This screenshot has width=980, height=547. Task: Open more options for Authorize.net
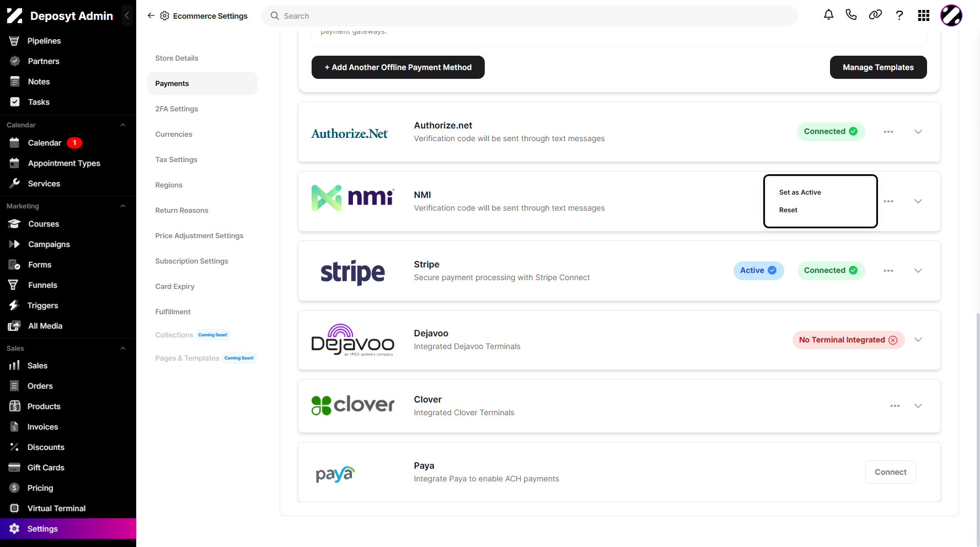click(x=888, y=132)
